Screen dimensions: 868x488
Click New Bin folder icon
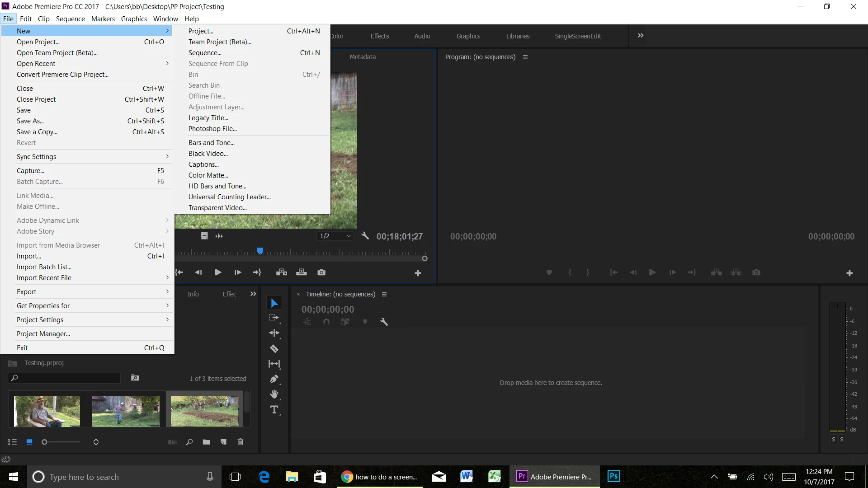(x=207, y=442)
